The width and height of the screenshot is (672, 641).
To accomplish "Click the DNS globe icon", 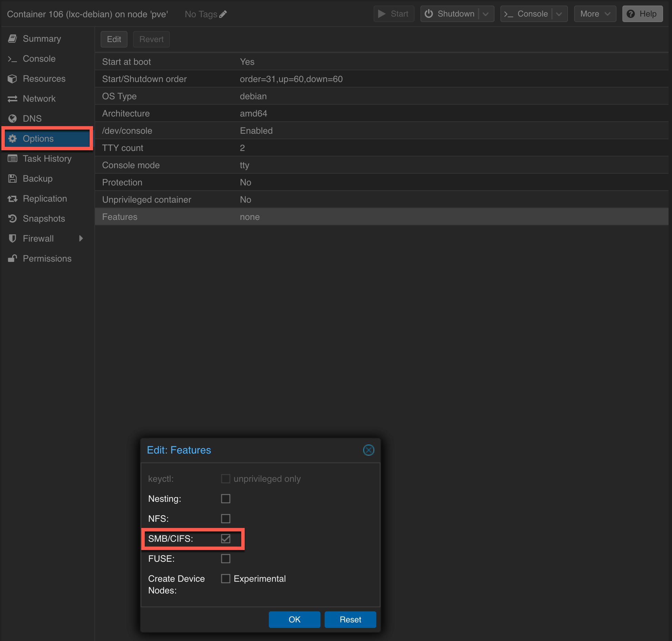I will click(12, 119).
